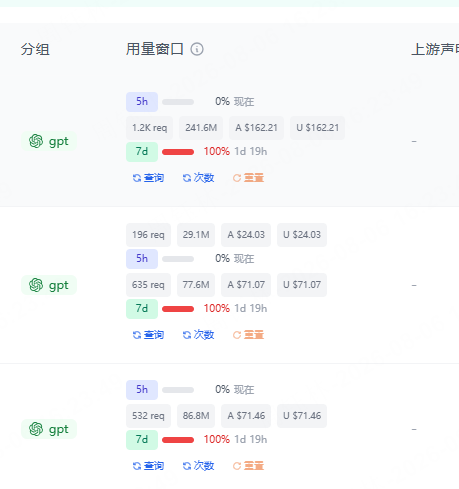The image size is (459, 489).
Task: Click 重置 in the third gpt row
Action: coord(248,466)
